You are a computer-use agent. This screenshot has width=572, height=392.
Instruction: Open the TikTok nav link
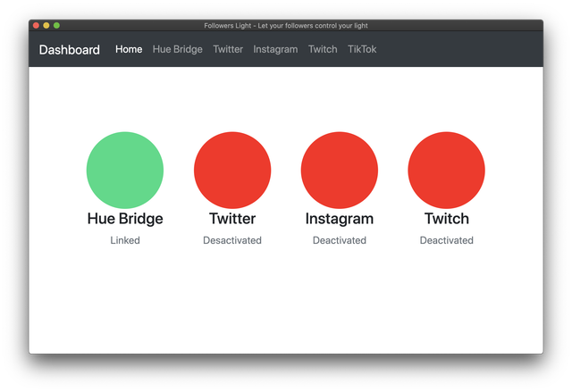click(x=362, y=49)
